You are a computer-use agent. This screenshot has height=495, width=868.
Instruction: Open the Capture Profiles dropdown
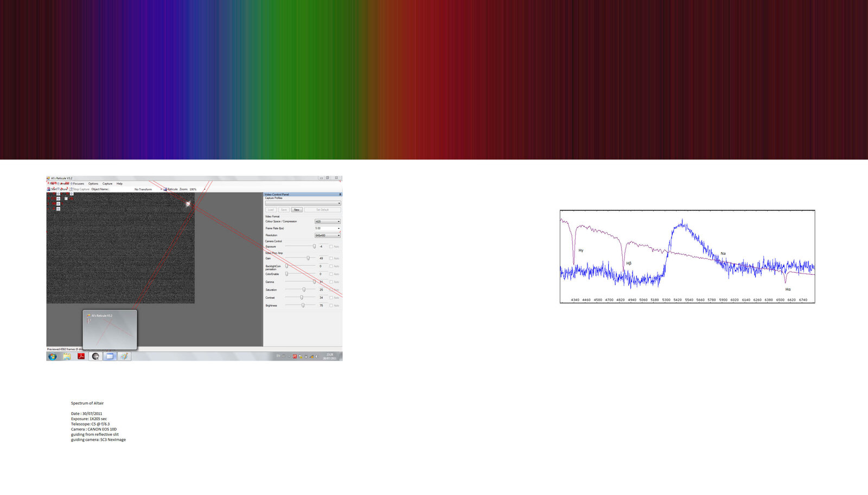coord(303,203)
